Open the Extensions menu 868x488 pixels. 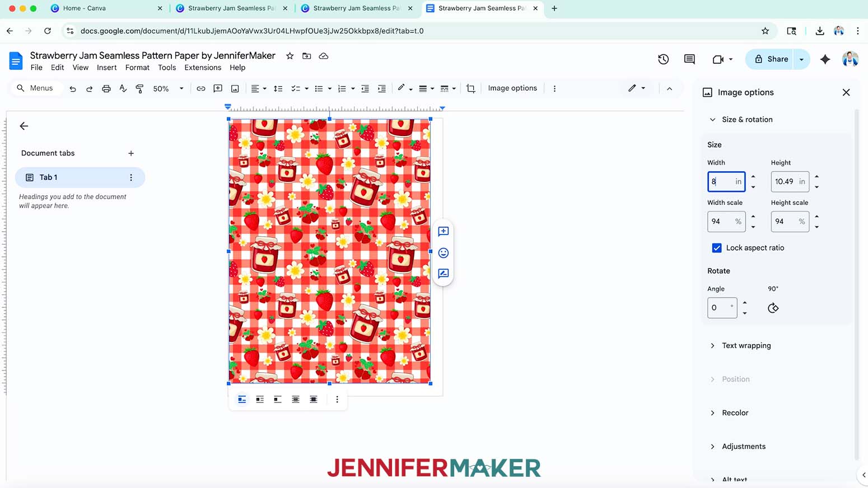[203, 68]
